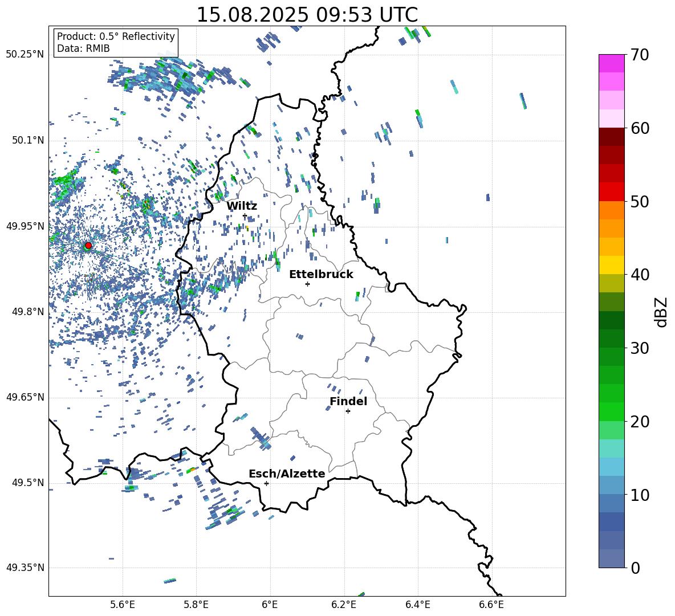Image resolution: width=675 pixels, height=616 pixels.
Task: Click the Product: 0.5° Reflectivity text
Action: 116,36
